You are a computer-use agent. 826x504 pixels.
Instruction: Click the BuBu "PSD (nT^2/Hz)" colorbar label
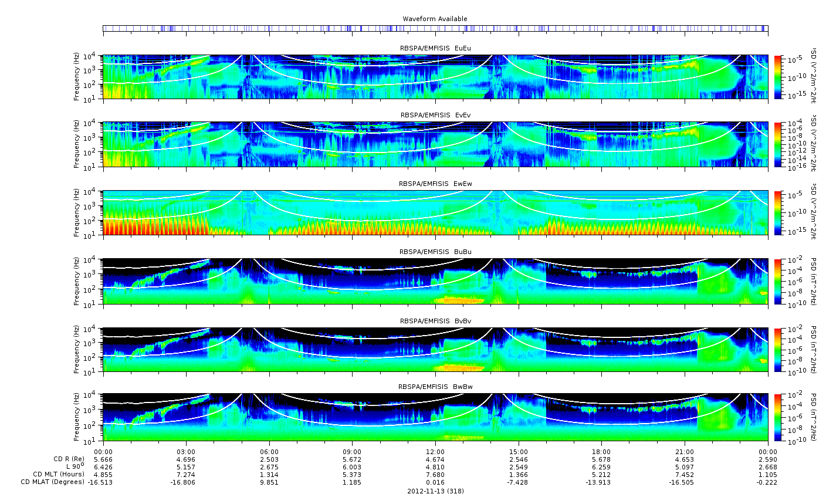click(814, 281)
